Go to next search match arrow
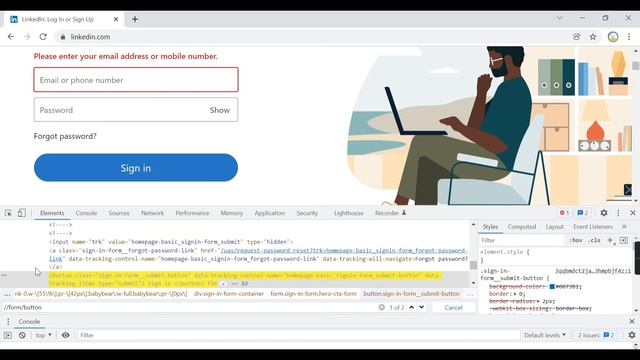Screen dimensions: 640x360 click(x=422, y=307)
